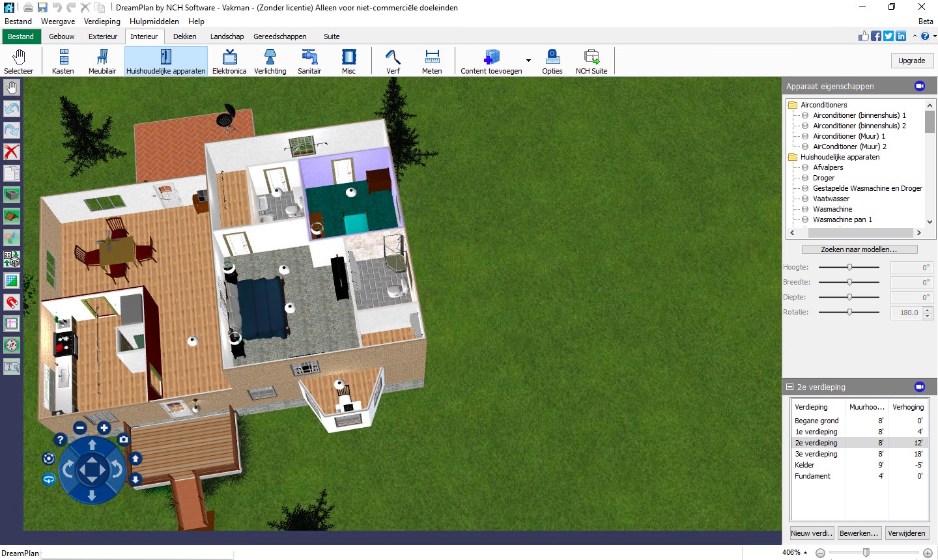The image size is (938, 560).
Task: Collapse the Airconditioners tree group
Action: click(x=792, y=104)
